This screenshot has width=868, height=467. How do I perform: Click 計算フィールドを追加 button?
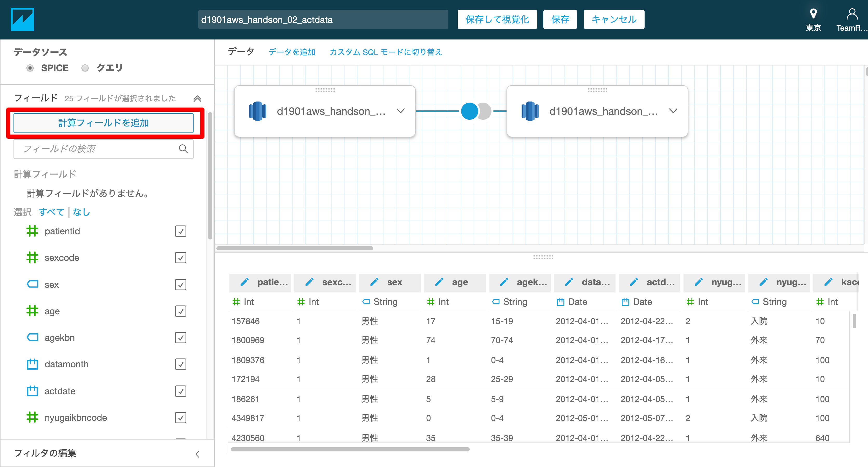click(104, 123)
